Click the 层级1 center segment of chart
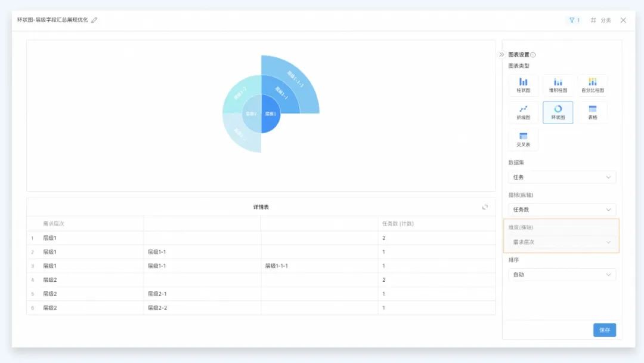Image resolution: width=644 pixels, height=363 pixels. [x=271, y=114]
